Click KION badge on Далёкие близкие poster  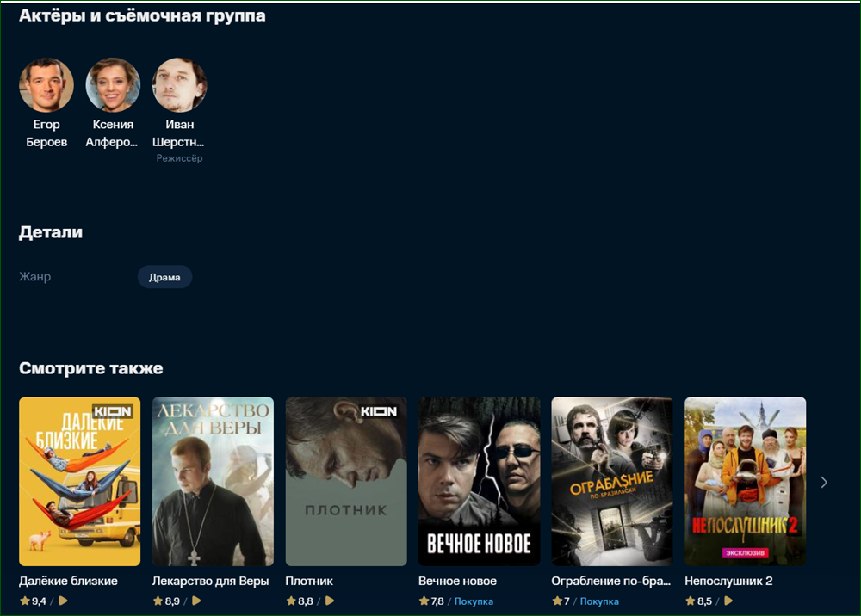point(113,411)
